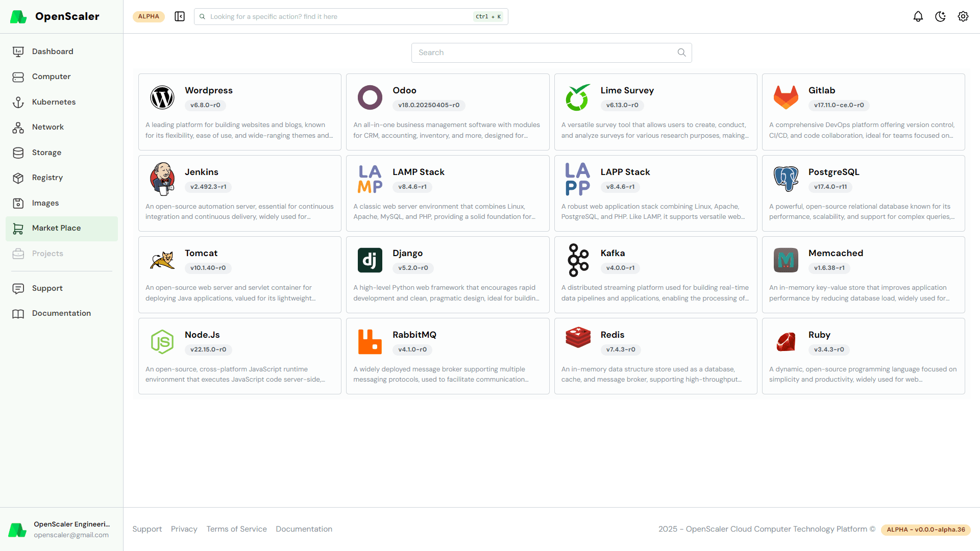Open notifications bell icon
The width and height of the screenshot is (980, 551).
coord(918,16)
